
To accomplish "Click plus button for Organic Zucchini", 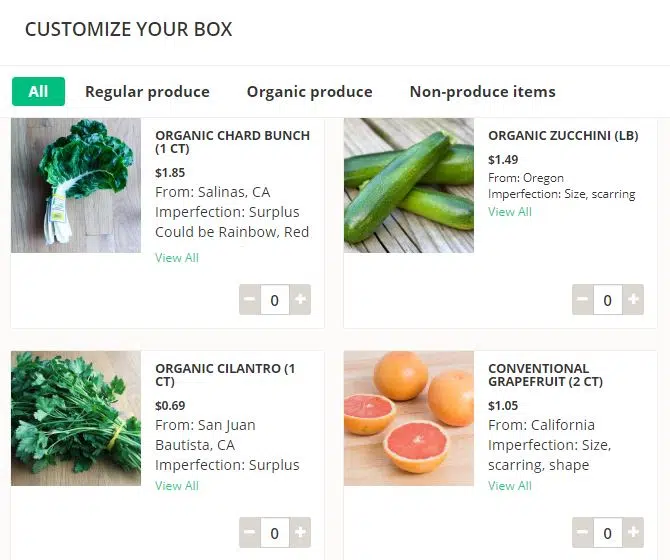I will click(x=633, y=299).
